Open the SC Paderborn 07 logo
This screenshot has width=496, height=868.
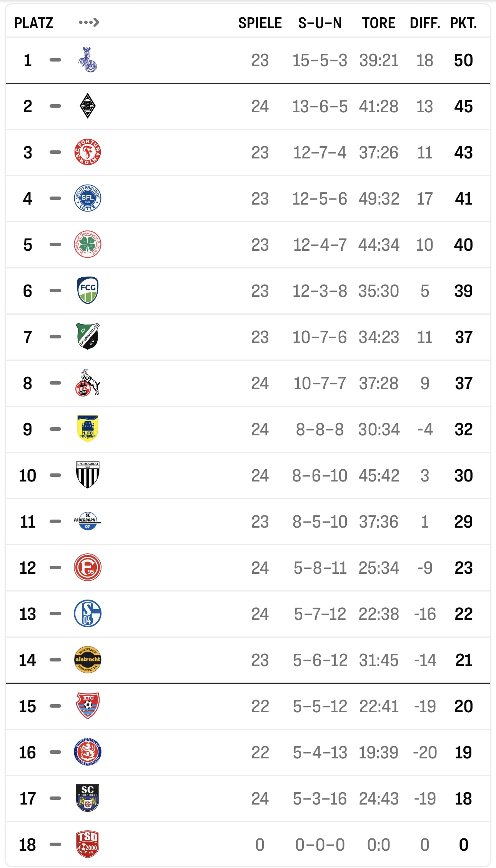pos(88,521)
